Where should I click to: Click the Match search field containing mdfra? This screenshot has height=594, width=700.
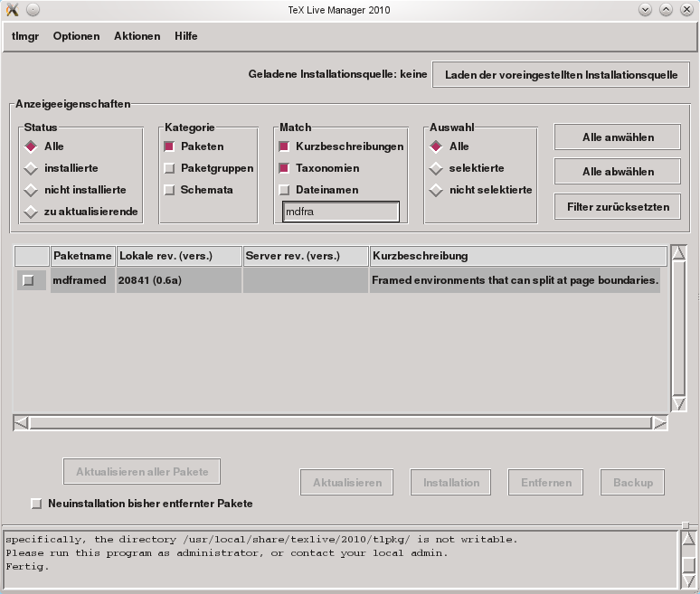coord(341,212)
